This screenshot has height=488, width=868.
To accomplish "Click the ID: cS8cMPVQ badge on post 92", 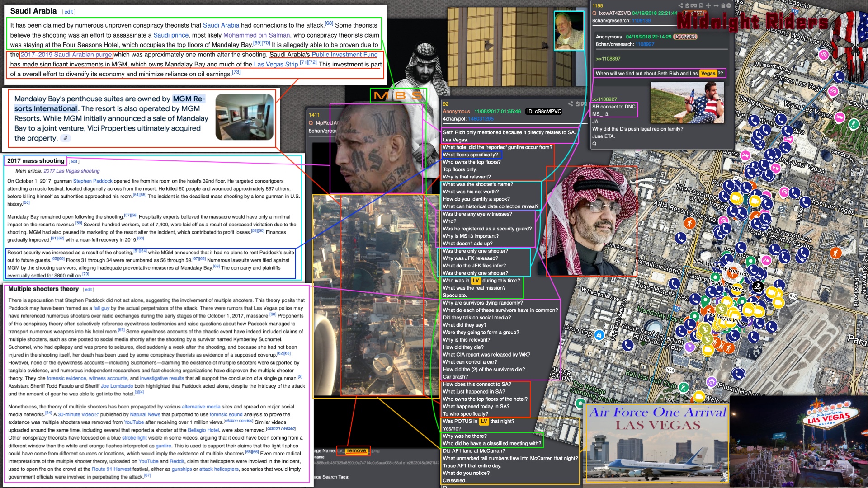I will click(x=544, y=111).
